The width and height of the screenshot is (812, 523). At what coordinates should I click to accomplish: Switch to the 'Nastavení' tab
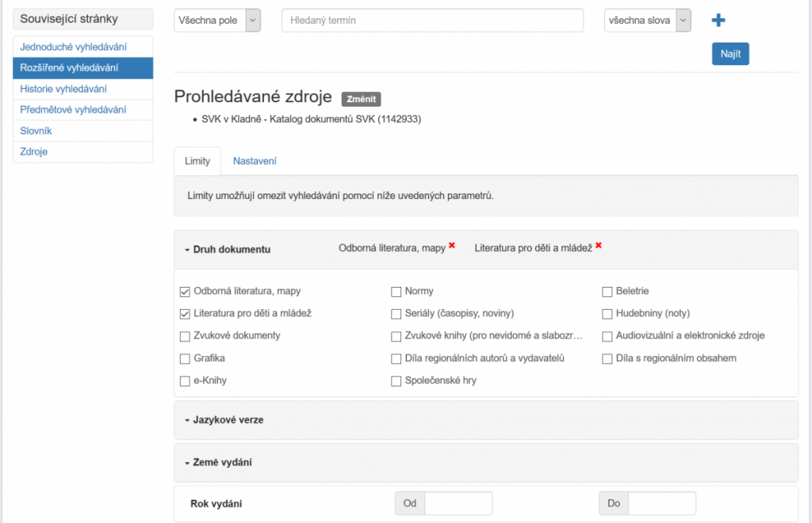255,161
